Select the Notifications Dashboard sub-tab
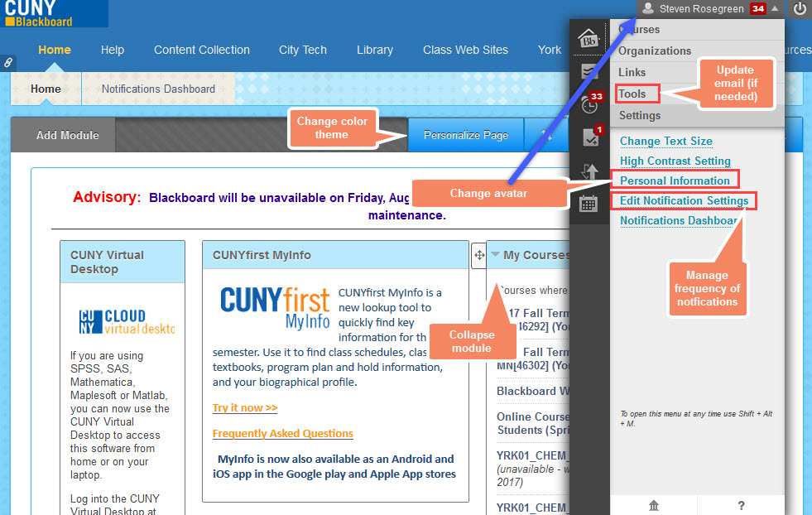The image size is (812, 515). 158,89
